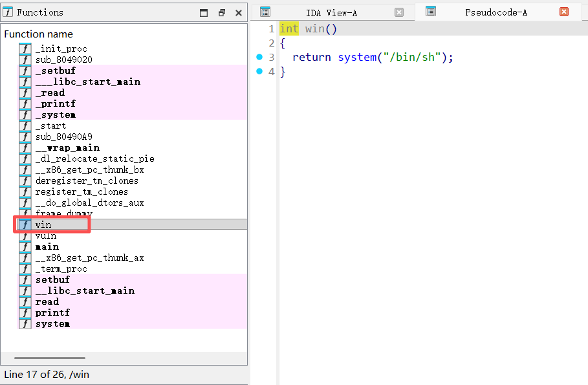Select __wrap_main in the functions list

tap(67, 148)
